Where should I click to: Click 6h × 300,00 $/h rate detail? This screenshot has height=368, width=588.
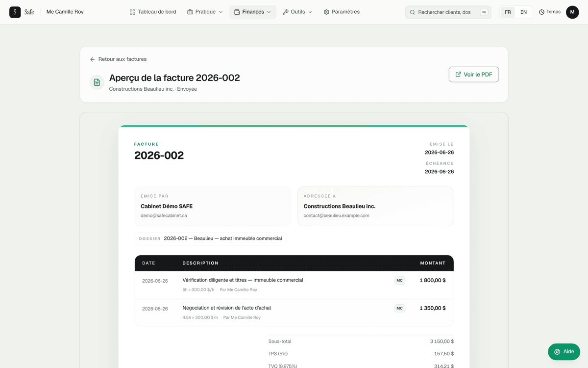click(x=198, y=290)
